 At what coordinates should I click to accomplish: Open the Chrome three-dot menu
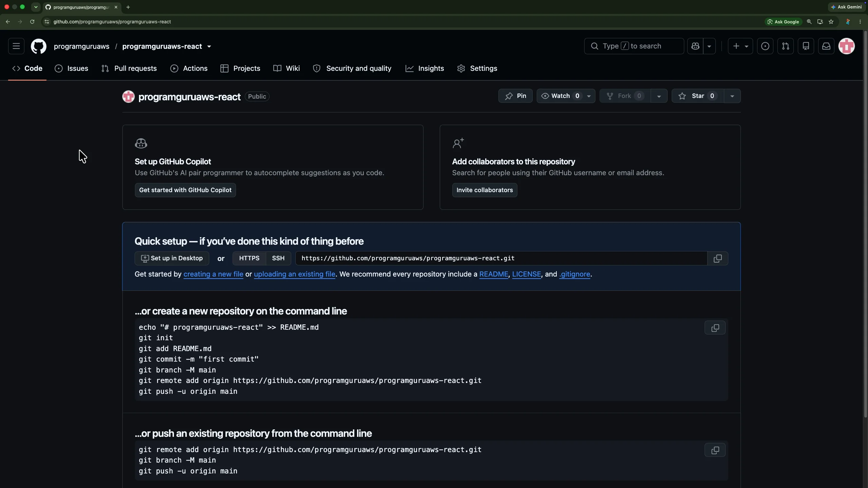(x=860, y=22)
